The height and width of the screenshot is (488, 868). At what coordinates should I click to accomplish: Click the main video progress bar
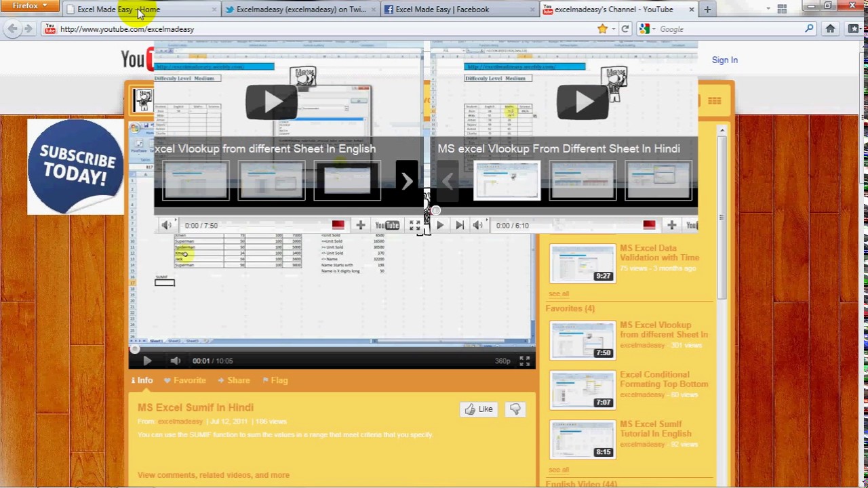click(332, 349)
